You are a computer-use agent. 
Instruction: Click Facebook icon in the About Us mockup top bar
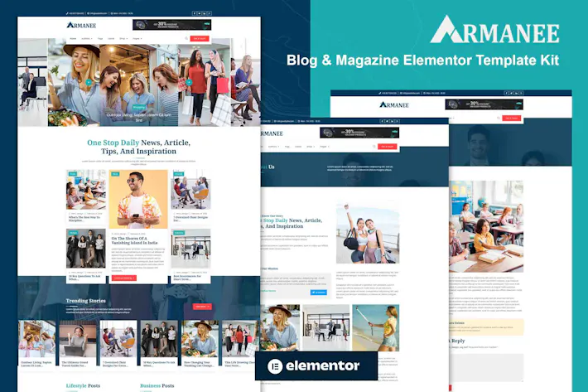382,121
